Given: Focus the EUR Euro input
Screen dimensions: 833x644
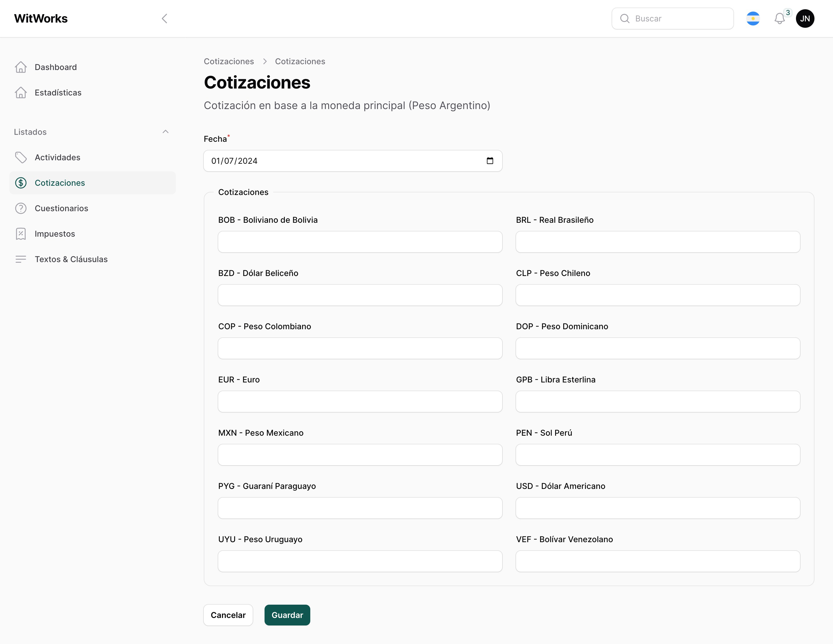Looking at the screenshot, I should (x=360, y=402).
